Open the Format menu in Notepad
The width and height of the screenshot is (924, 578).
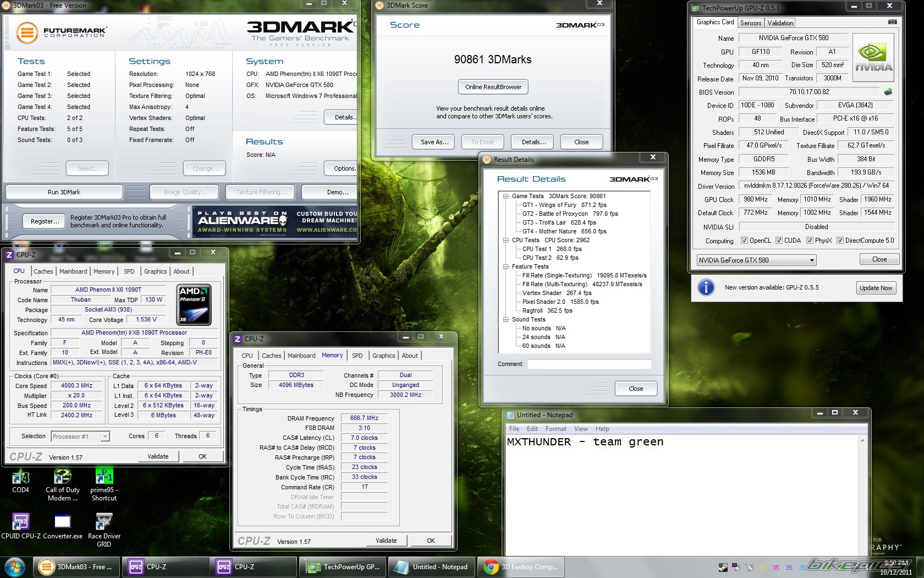(x=555, y=429)
